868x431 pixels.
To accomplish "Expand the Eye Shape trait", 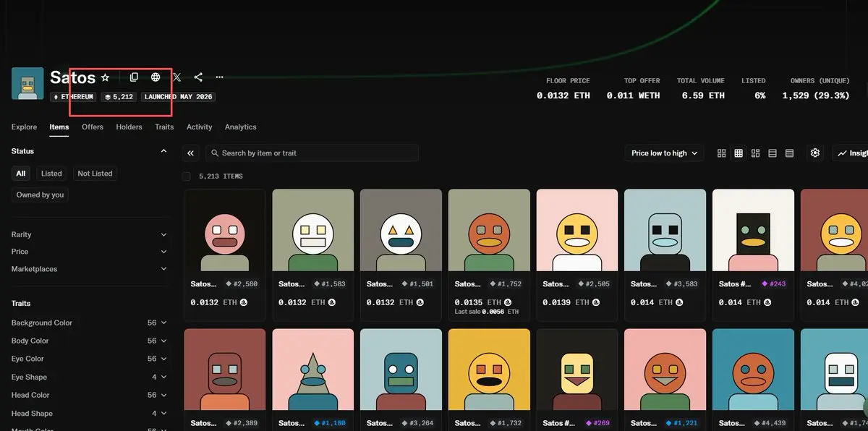I will click(90, 377).
